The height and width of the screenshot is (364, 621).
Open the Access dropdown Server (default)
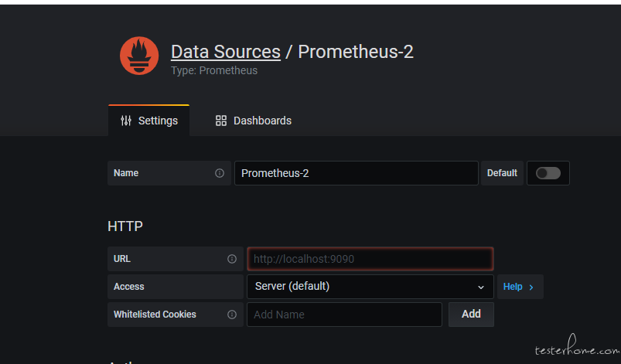coord(370,287)
